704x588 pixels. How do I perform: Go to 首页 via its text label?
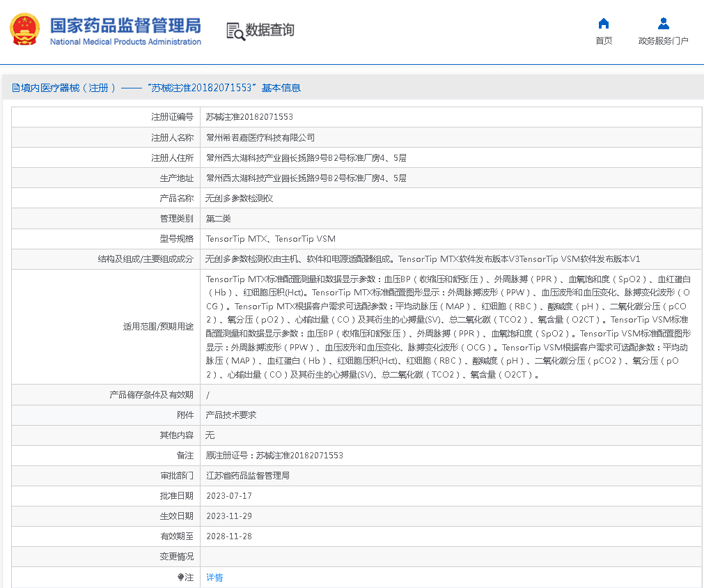coord(604,41)
